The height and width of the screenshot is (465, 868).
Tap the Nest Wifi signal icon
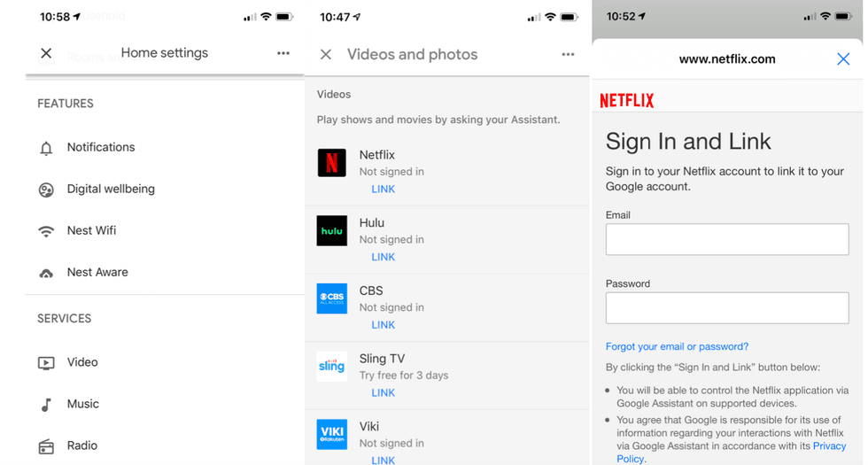tap(46, 231)
